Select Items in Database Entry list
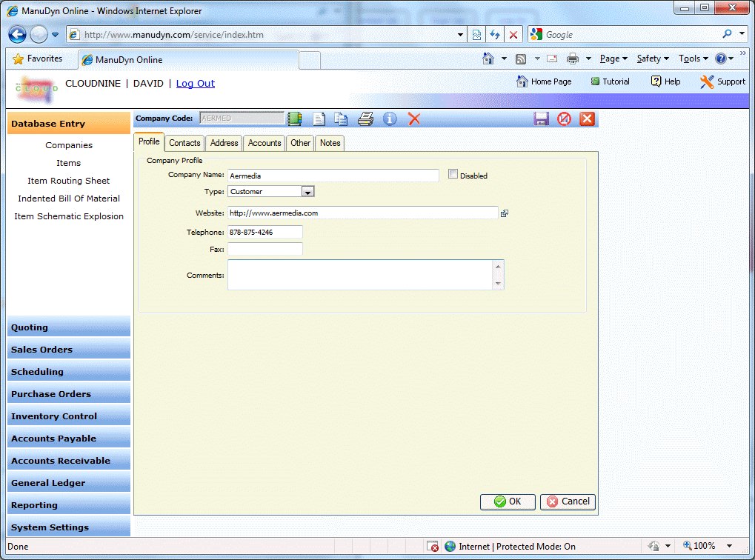 click(x=69, y=163)
